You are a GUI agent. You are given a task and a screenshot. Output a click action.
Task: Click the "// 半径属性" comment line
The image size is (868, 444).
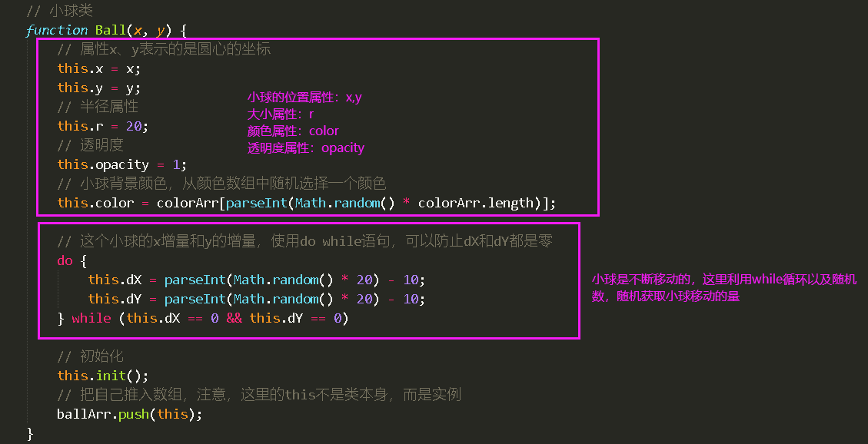98,107
